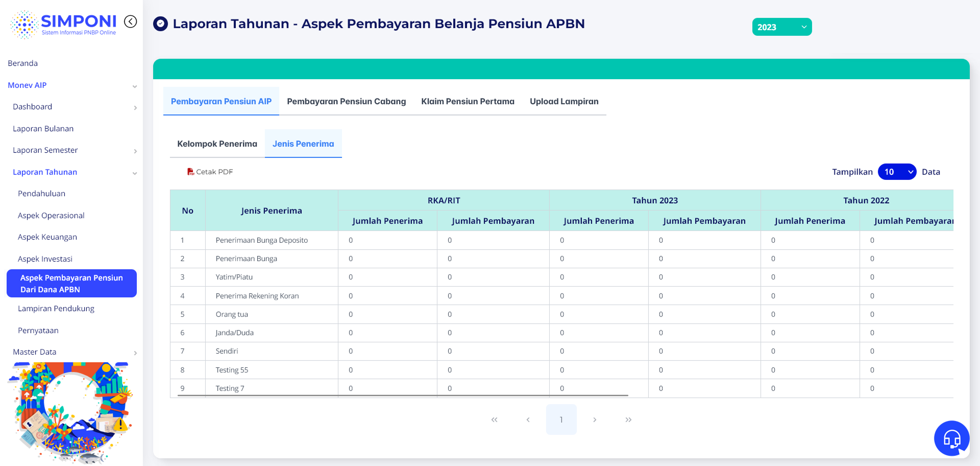
Task: Collapse sidebar with the back-arrow circle icon
Action: 131,21
